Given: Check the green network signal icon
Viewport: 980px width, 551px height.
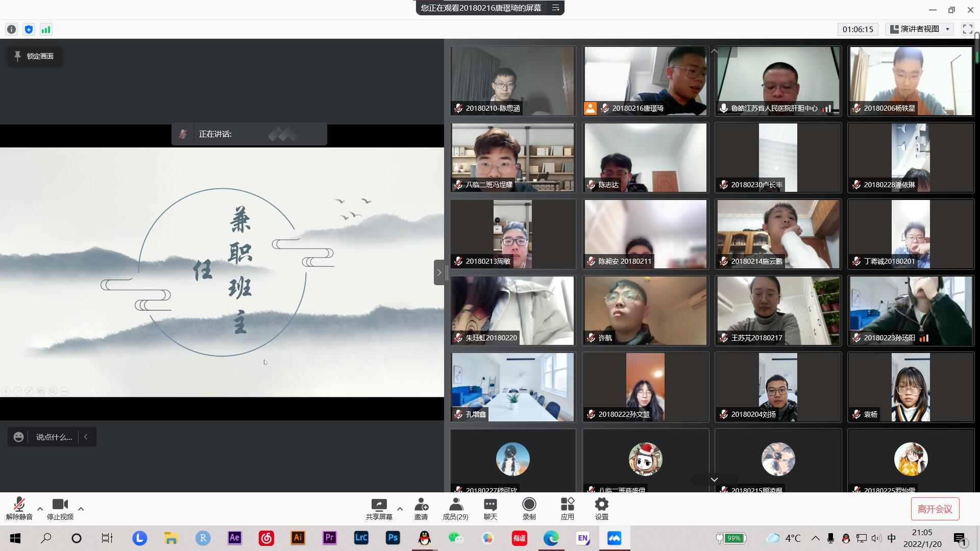Looking at the screenshot, I should click(46, 30).
